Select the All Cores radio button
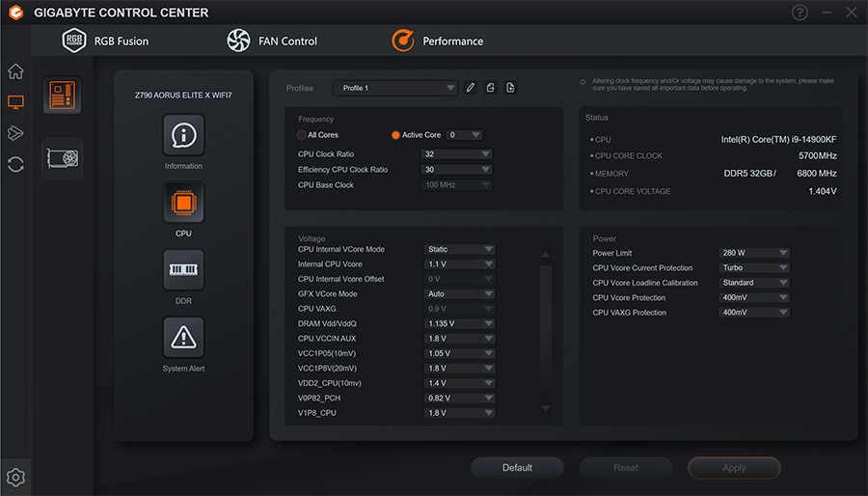The image size is (868, 496). (x=302, y=135)
